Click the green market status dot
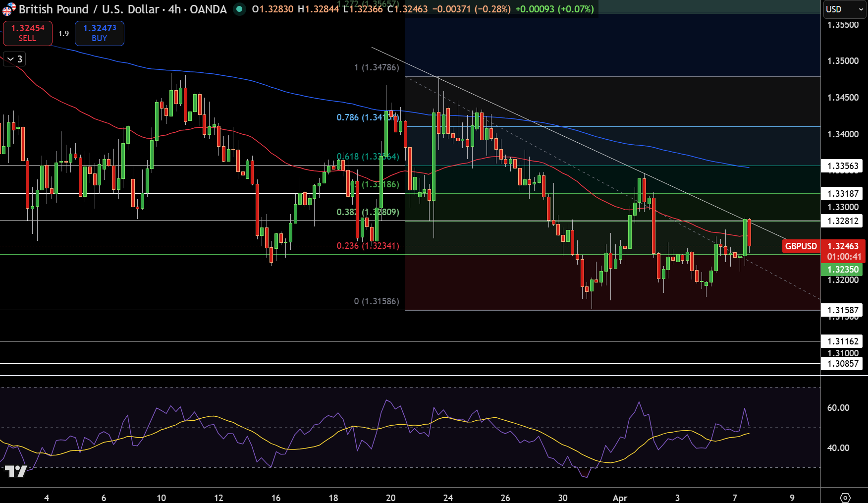 [239, 9]
